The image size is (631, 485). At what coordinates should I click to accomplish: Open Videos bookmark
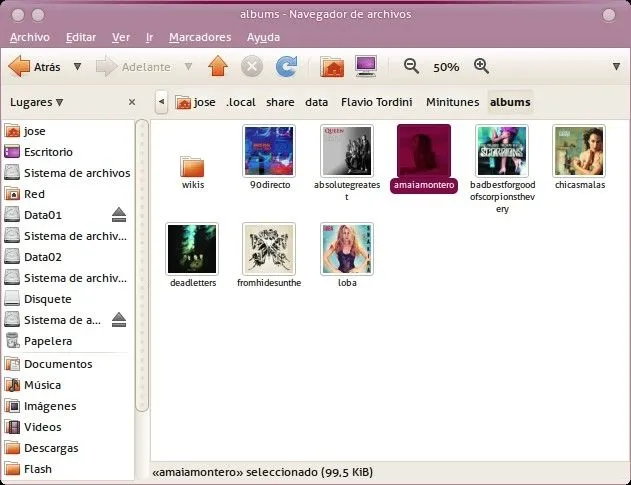coord(68,427)
